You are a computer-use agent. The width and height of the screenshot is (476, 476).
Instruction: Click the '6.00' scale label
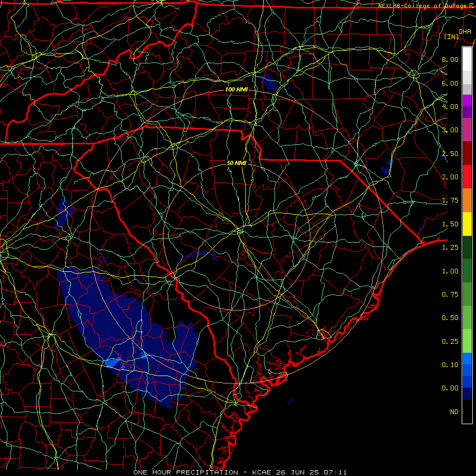coord(450,83)
